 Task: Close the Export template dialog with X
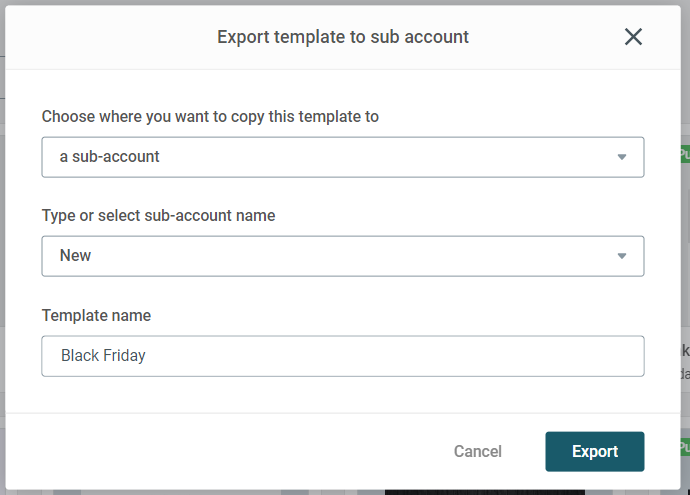pos(633,37)
